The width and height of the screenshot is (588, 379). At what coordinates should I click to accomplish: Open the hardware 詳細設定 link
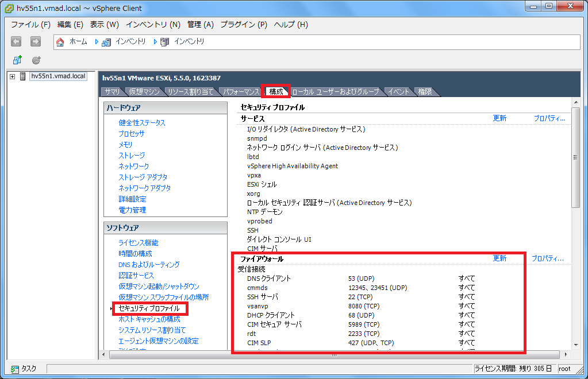point(132,199)
